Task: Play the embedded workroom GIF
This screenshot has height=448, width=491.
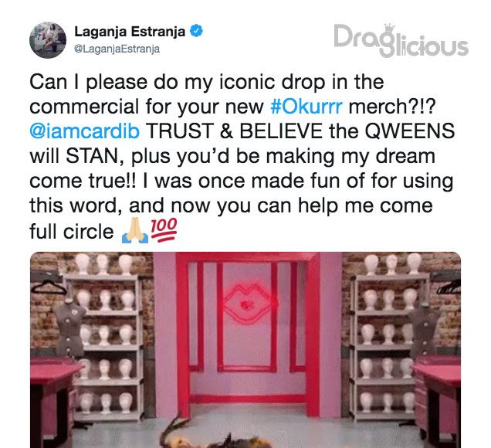Action: 245,350
